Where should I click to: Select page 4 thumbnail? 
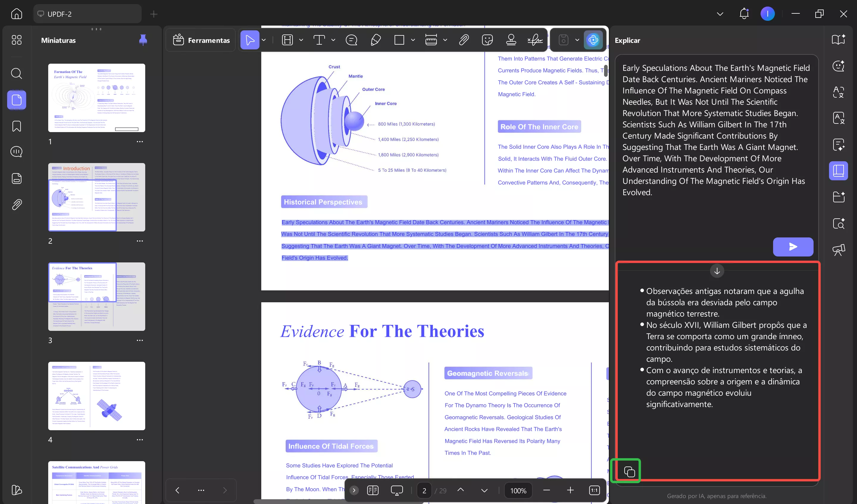(x=97, y=396)
